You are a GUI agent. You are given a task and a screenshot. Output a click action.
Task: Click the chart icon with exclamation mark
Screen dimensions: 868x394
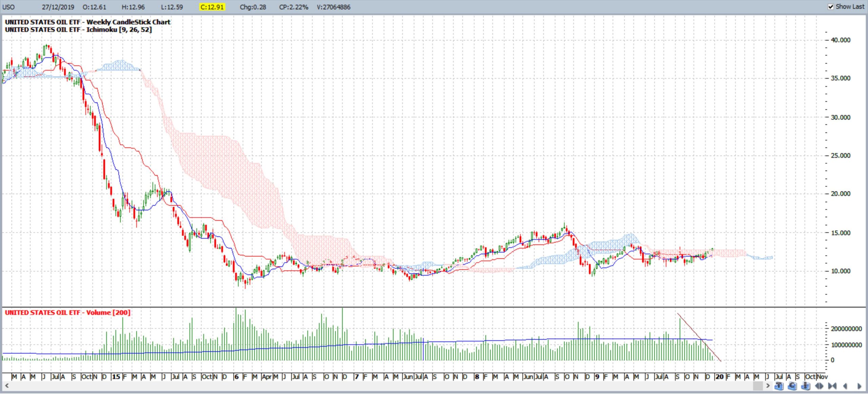(806, 386)
